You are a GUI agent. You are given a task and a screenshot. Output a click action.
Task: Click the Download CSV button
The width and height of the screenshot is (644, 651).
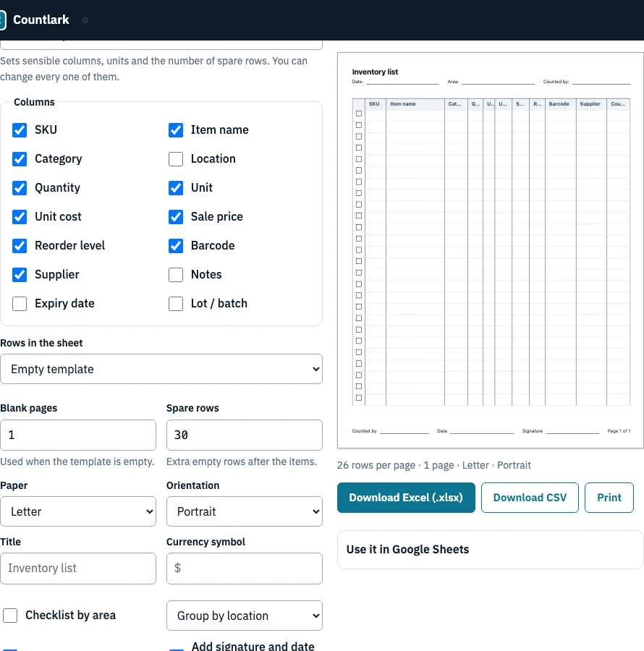(530, 498)
